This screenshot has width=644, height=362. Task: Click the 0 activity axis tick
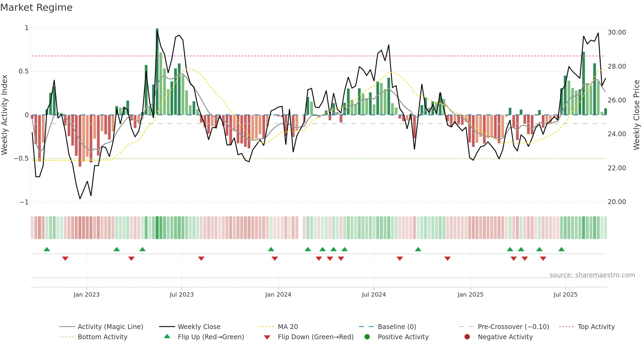click(x=27, y=115)
